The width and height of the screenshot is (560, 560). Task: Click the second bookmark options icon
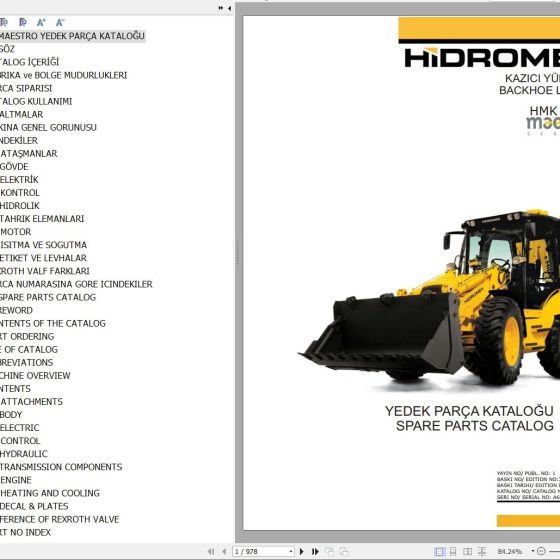tap(22, 22)
